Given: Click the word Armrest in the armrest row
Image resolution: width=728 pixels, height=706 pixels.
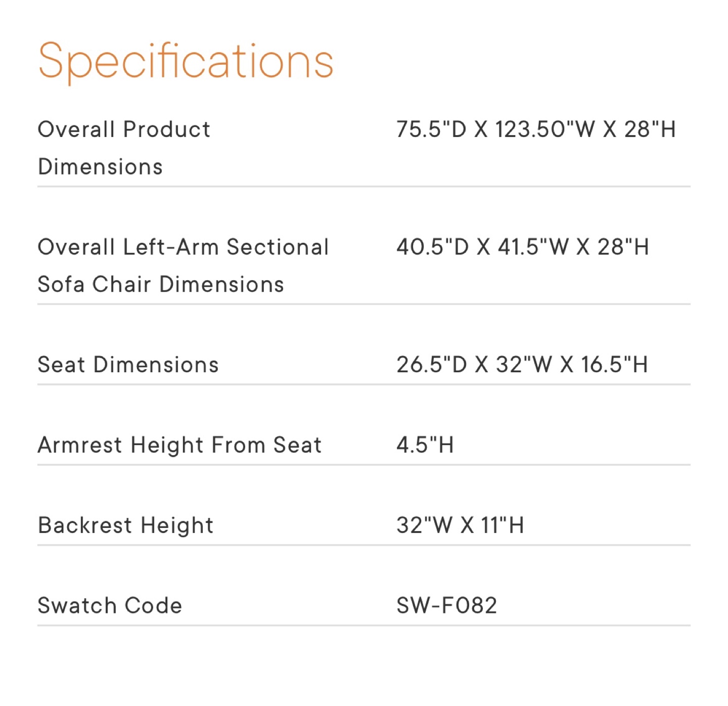Looking at the screenshot, I should pyautogui.click(x=80, y=445).
